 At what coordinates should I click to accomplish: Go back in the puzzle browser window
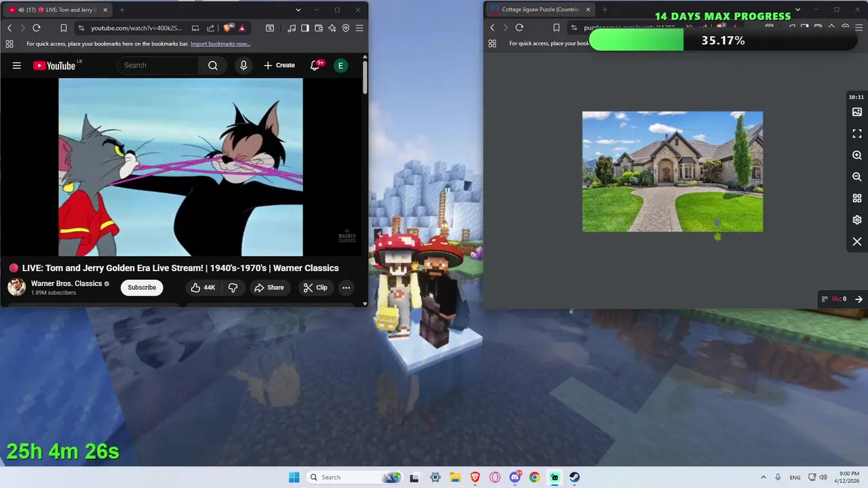coord(492,28)
